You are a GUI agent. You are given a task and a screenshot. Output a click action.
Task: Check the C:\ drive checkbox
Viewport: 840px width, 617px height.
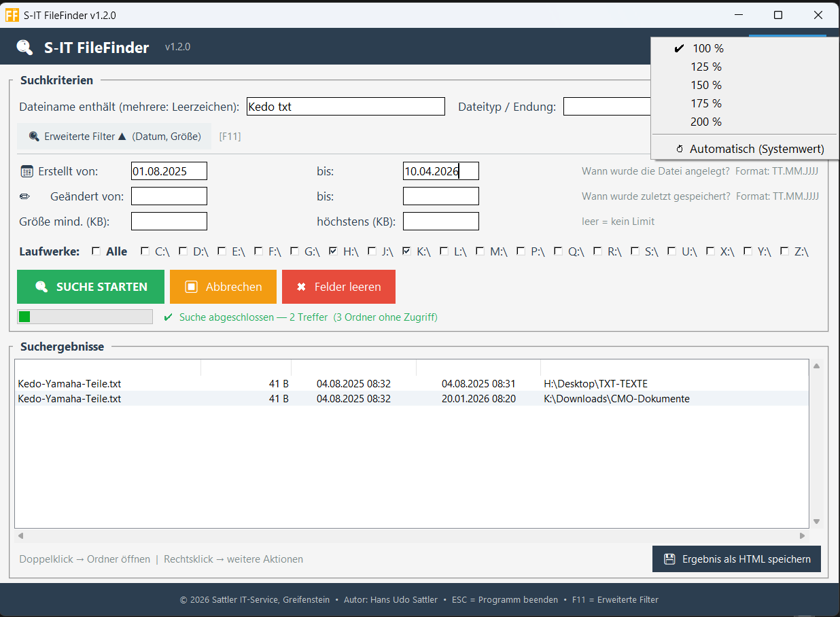(144, 251)
